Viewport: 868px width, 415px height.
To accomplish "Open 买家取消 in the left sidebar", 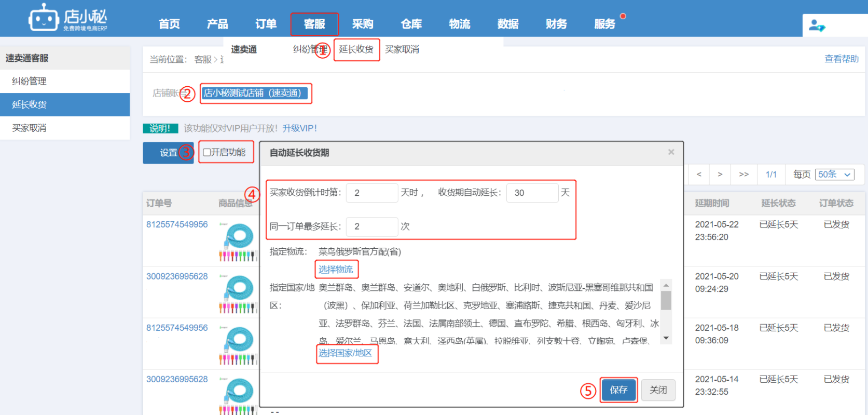I will tap(30, 128).
